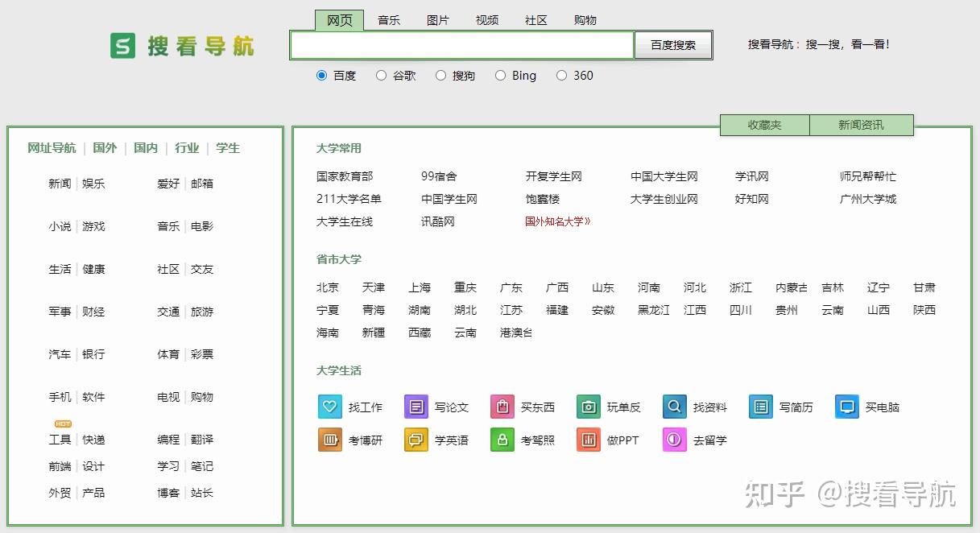Select the 百度 search engine radio button

click(322, 76)
